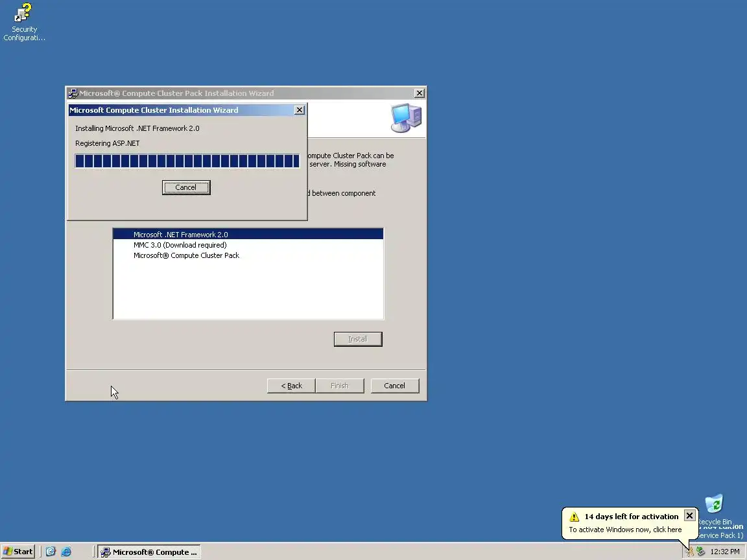Click 'Installing Microsoft .NET Framework 2.0' label
The height and width of the screenshot is (560, 747).
point(137,128)
